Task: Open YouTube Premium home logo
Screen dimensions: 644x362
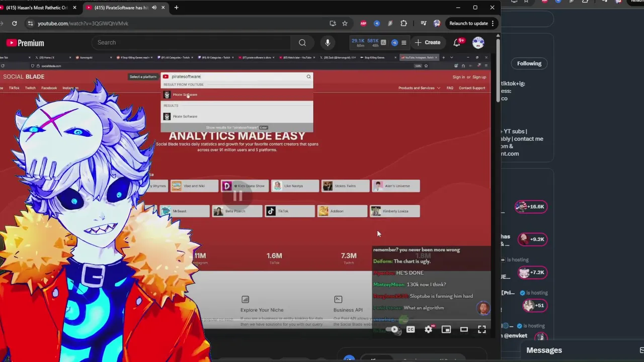Action: click(25, 43)
